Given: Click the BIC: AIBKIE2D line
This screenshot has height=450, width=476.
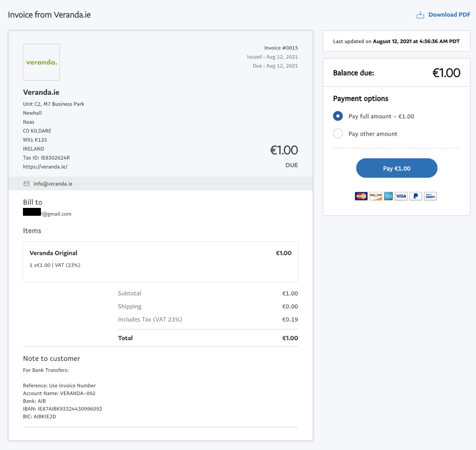Looking at the screenshot, I should point(39,416).
